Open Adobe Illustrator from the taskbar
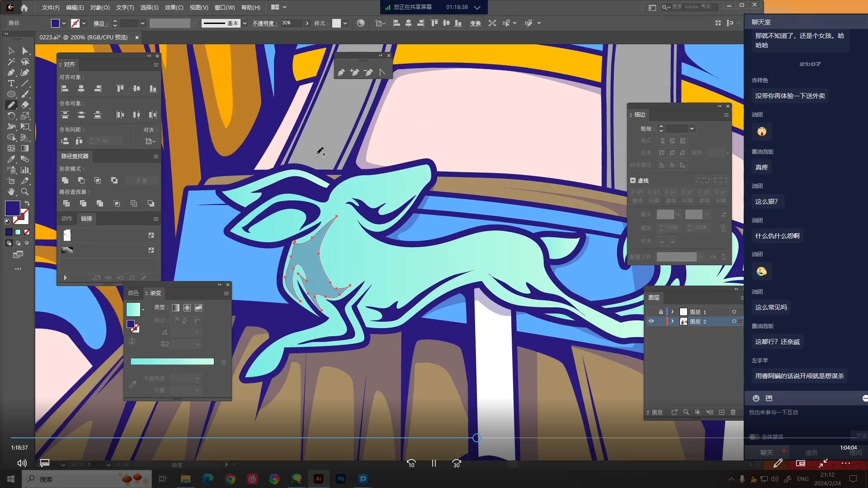This screenshot has width=868, height=488. 319,479
